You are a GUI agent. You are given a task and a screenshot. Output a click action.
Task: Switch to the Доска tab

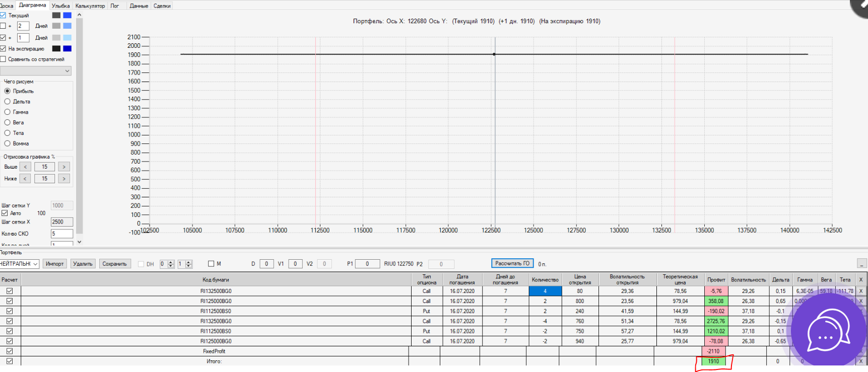pos(7,6)
